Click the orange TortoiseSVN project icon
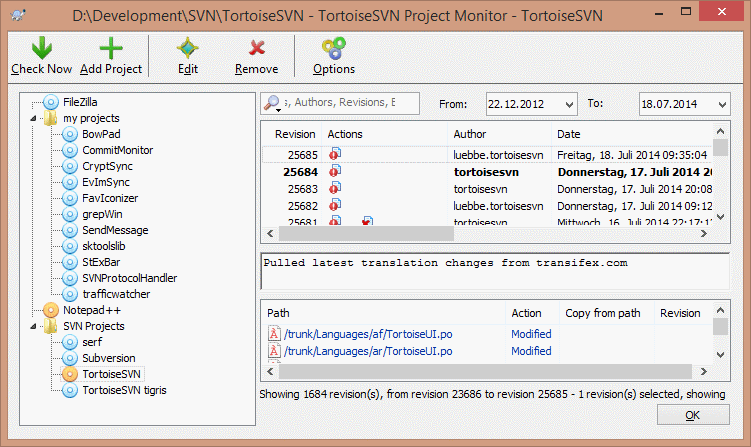Screen dimensions: 751x447 (x=70, y=374)
